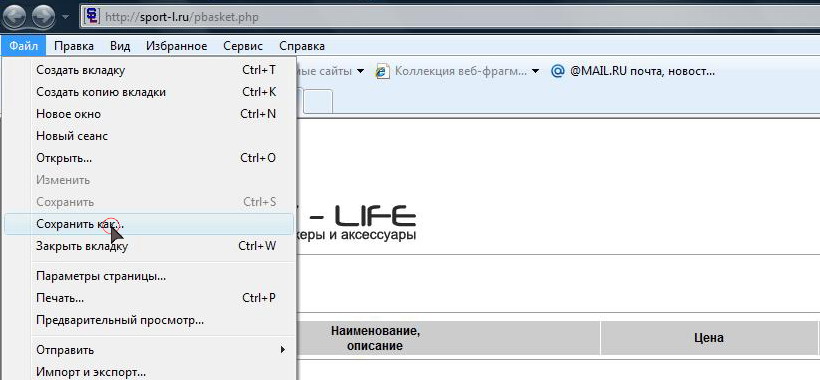This screenshot has height=380, width=820.
Task: Choose Открыть... menu entry
Action: (149, 158)
